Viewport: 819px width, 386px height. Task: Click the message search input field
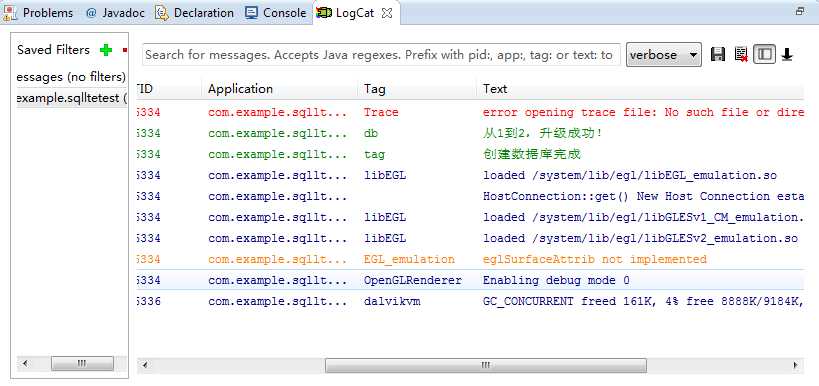[x=381, y=55]
